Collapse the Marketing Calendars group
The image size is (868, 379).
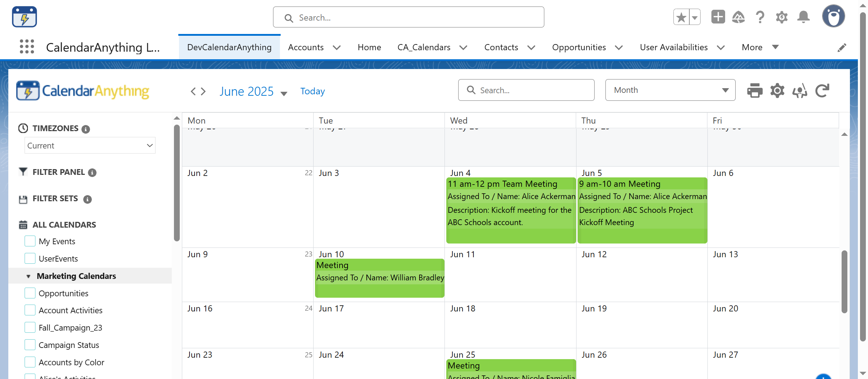point(28,276)
